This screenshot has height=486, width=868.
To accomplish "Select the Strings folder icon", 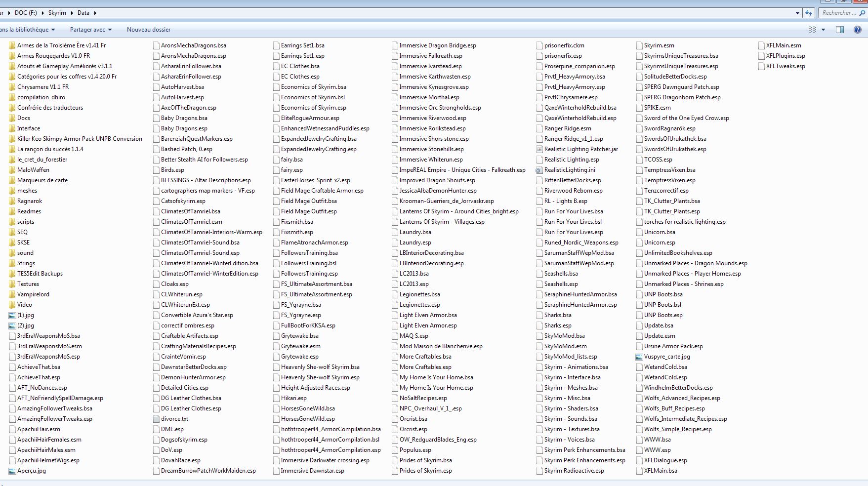I will [12, 263].
